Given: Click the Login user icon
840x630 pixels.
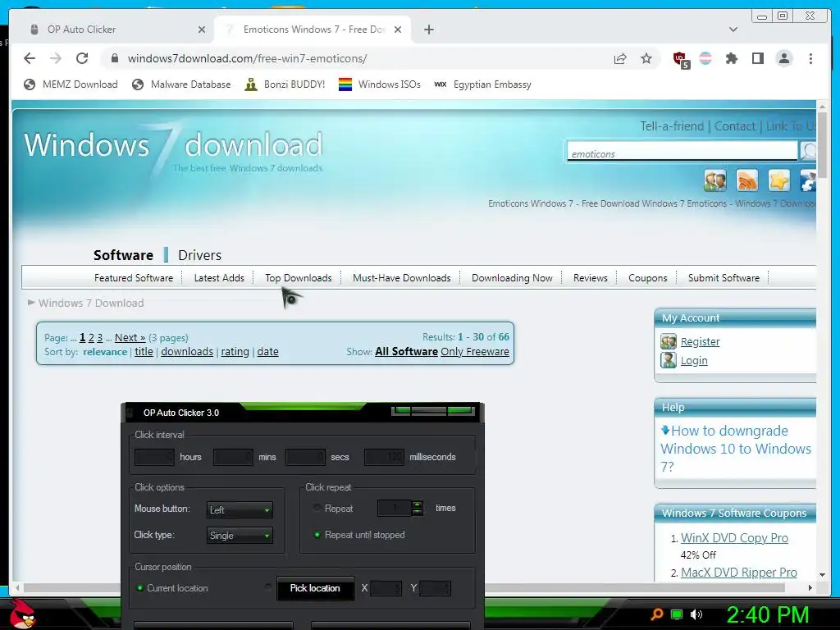Looking at the screenshot, I should [x=668, y=360].
